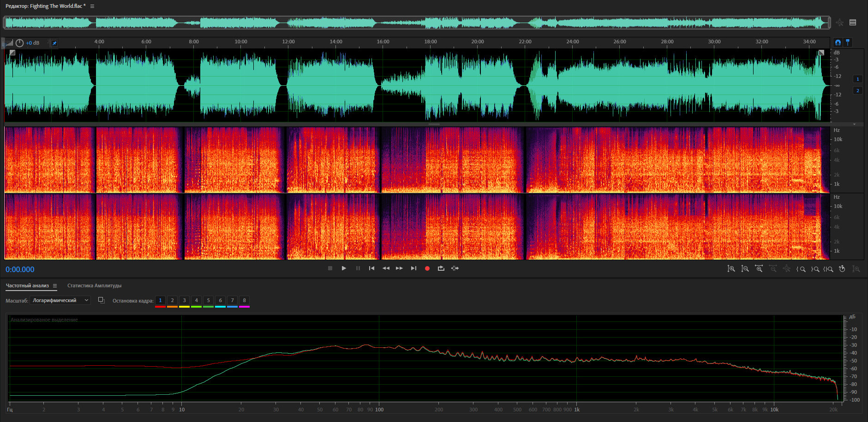
Task: Click the Fast Forward transport button
Action: [x=400, y=268]
